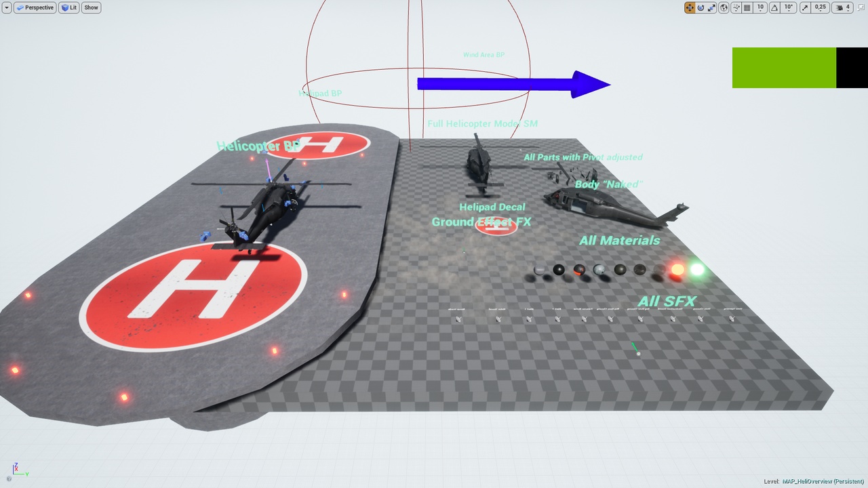
Task: Click the Show button
Action: click(91, 7)
